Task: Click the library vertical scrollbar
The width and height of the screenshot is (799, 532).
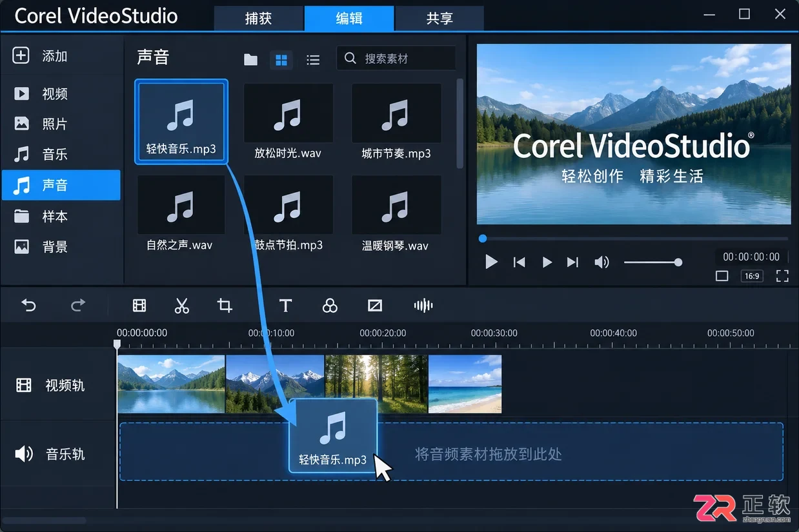Action: coord(460,124)
